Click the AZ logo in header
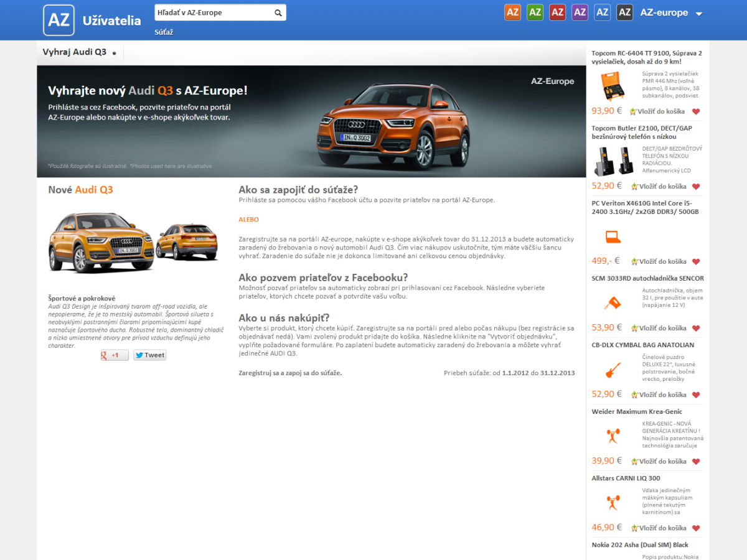Viewport: 747px width, 560px height. tap(59, 21)
